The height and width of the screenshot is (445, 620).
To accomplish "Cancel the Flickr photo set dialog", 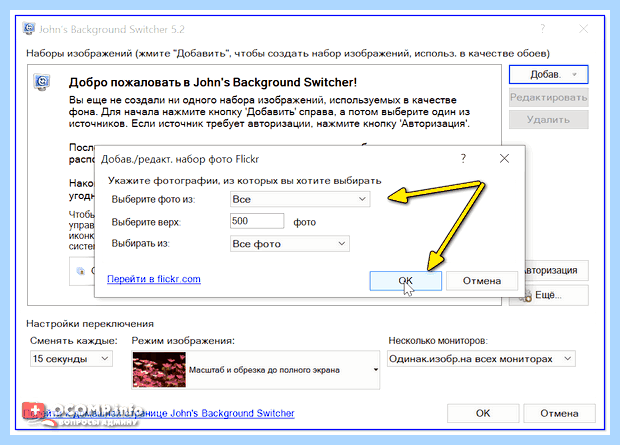I will [482, 281].
